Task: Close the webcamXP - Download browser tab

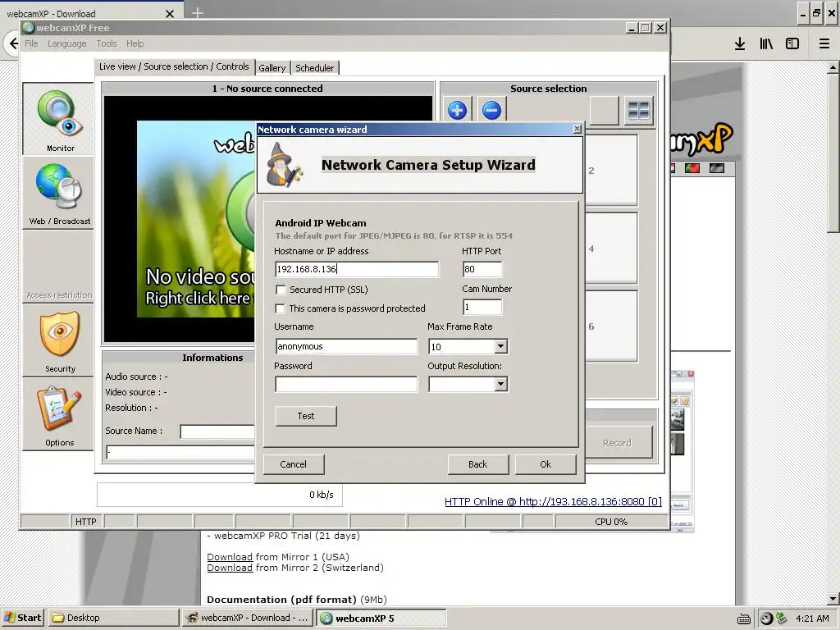Action: 170,14
